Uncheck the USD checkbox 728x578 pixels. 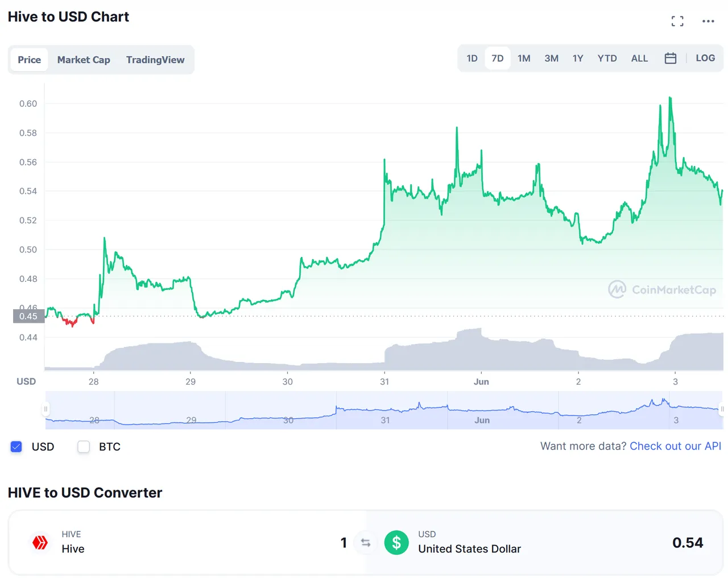[16, 447]
